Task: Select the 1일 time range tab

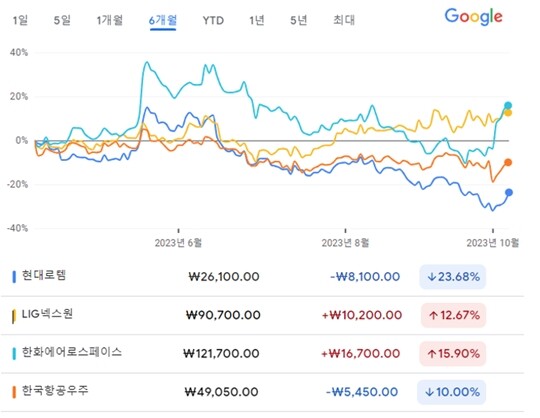Action: click(x=20, y=20)
